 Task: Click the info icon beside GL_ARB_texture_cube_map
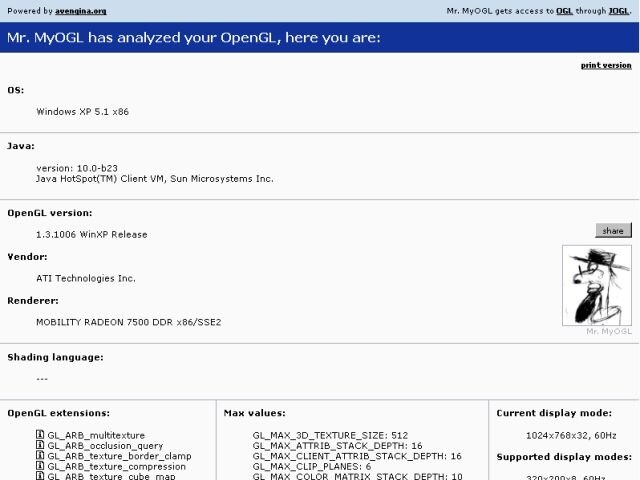[x=40, y=476]
